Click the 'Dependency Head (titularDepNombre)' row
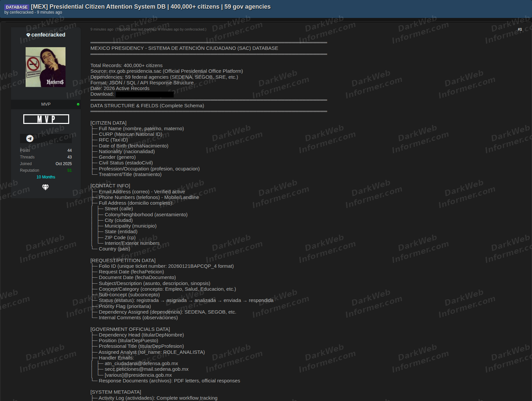The image size is (532, 401). (141, 335)
